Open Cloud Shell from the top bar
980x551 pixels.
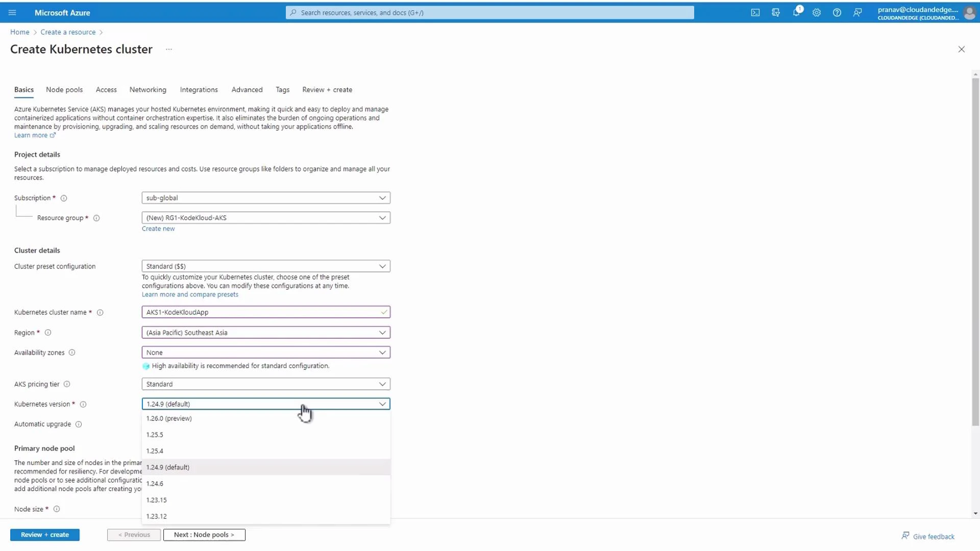click(x=755, y=12)
